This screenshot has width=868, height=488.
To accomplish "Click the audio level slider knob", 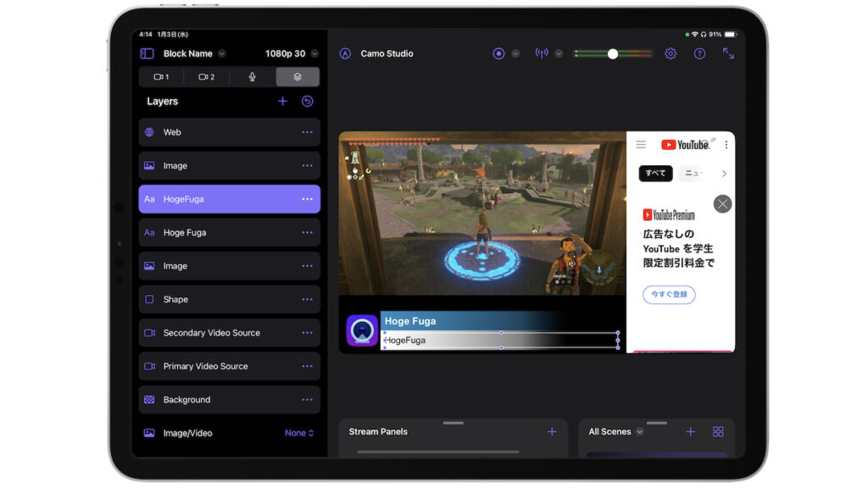I will coord(613,53).
